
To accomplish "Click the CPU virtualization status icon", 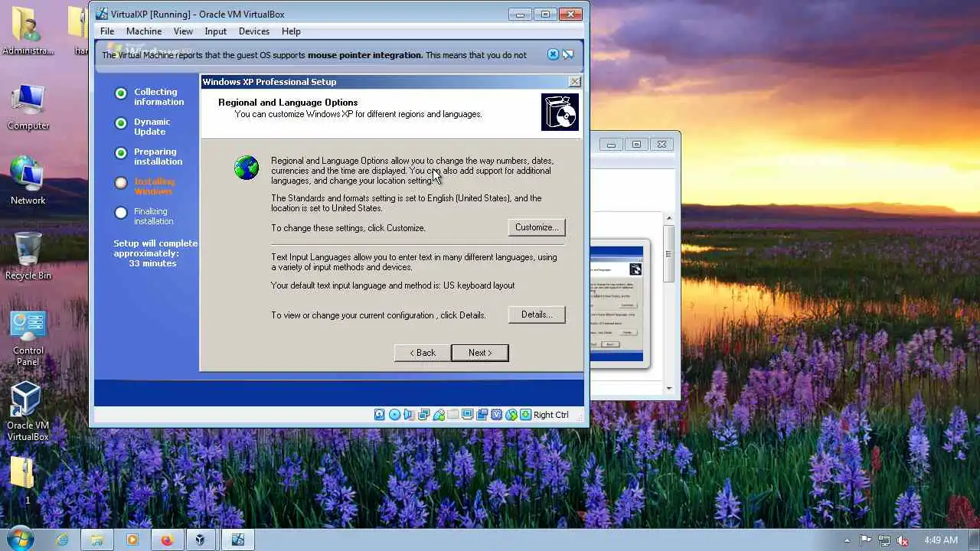I will pos(496,415).
